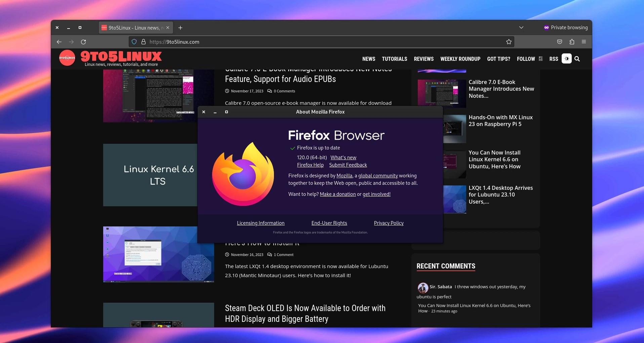
Task: Open the NEWS menu item
Action: point(369,59)
